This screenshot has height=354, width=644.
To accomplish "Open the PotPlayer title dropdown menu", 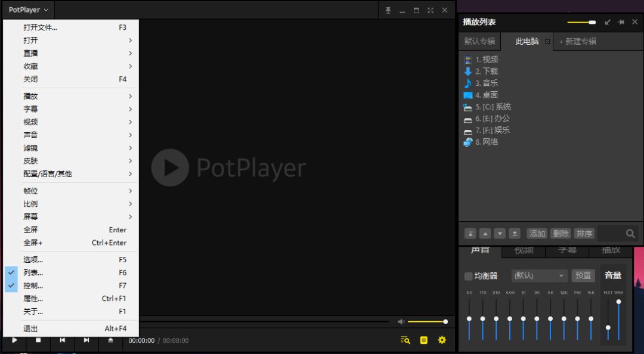I will [29, 10].
